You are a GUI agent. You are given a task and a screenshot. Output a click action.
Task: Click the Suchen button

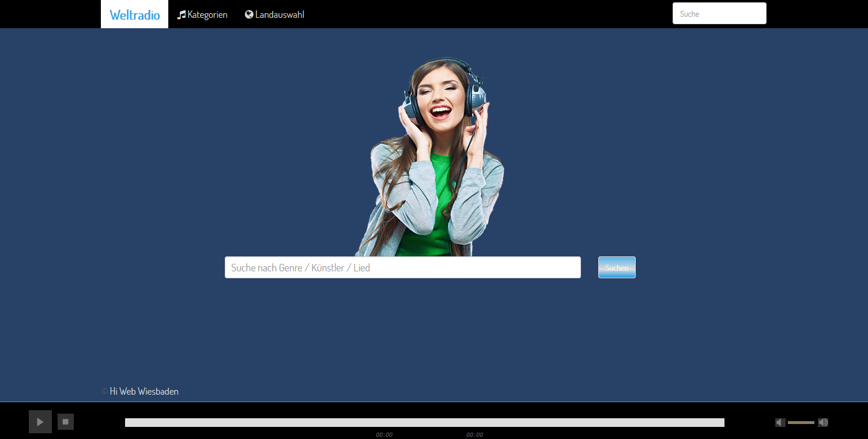617,267
